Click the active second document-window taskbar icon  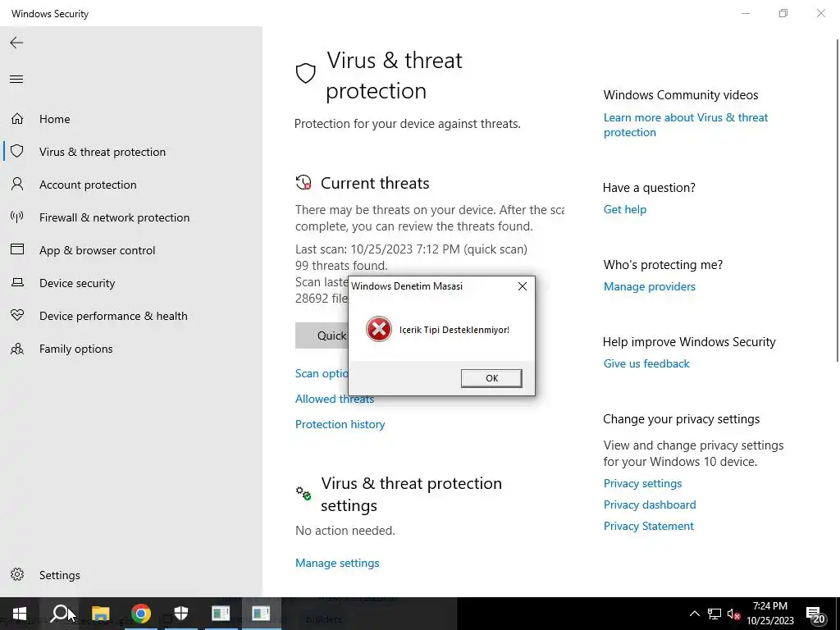(262, 614)
